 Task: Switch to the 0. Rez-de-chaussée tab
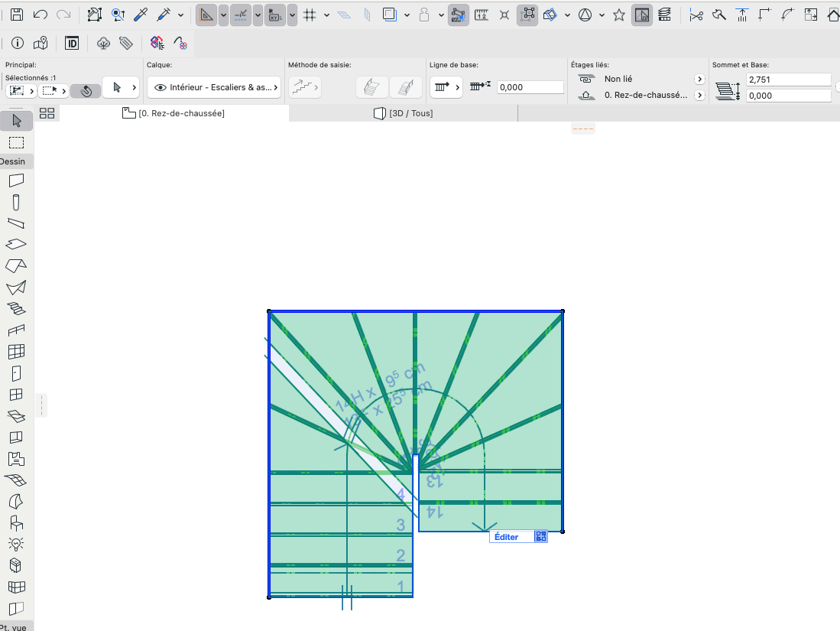pyautogui.click(x=174, y=113)
